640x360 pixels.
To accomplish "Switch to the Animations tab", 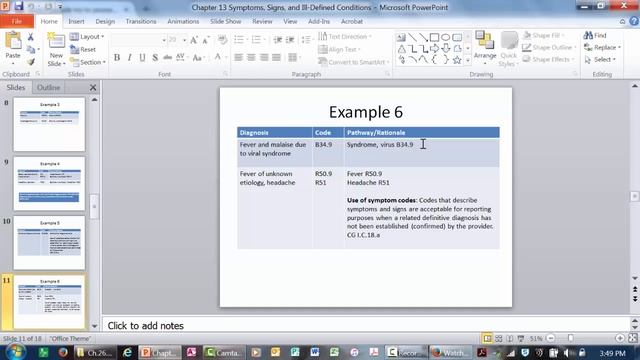I will coord(183,21).
